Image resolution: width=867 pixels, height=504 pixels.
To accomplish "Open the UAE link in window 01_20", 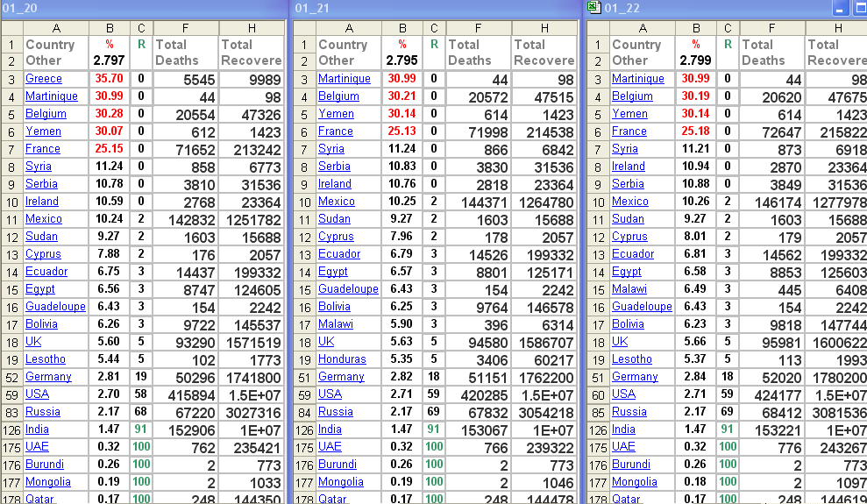I will pos(37,447).
